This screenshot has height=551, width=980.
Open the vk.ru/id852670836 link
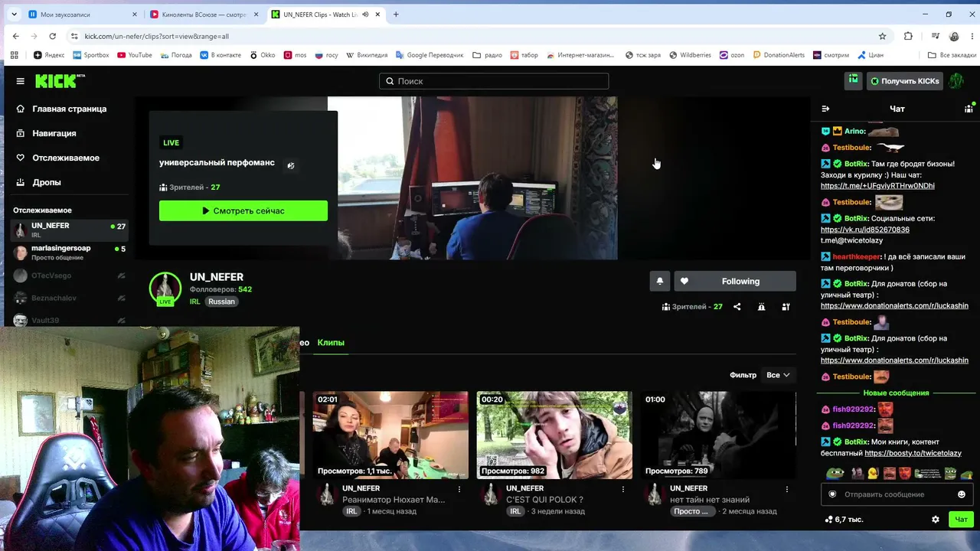pos(865,230)
